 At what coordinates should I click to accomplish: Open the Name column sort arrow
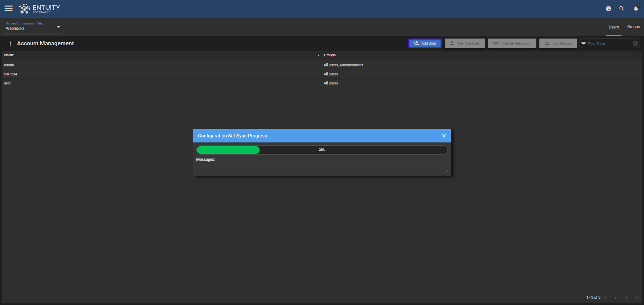[x=318, y=55]
